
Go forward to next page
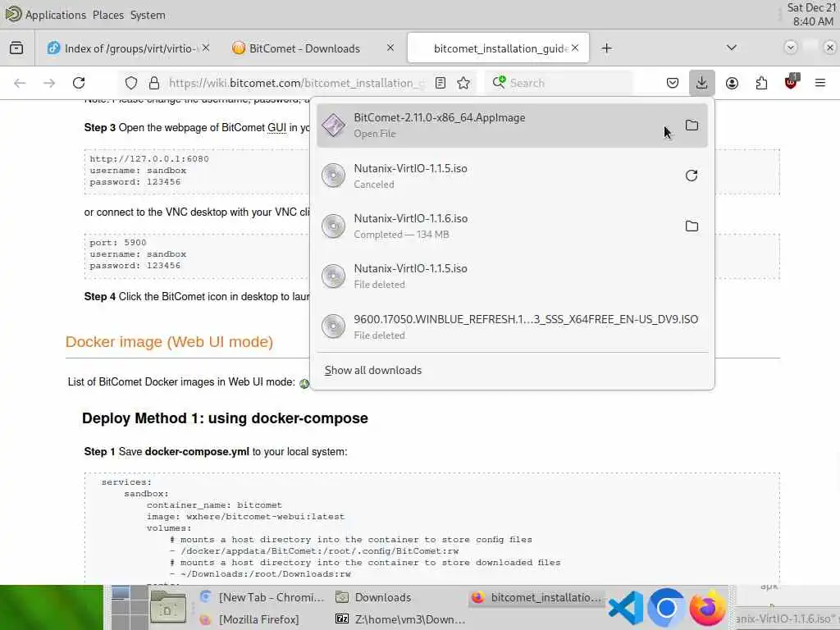[49, 83]
